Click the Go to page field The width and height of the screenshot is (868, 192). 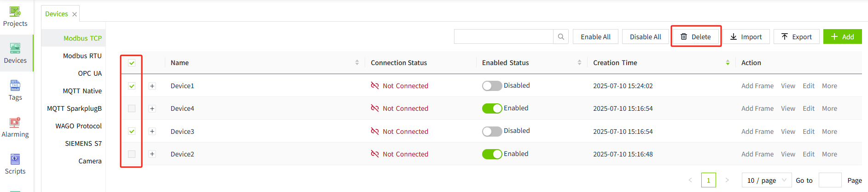[x=830, y=180]
